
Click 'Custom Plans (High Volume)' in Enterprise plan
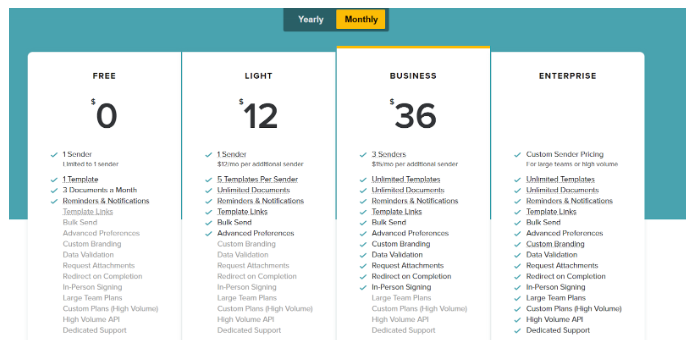click(x=574, y=309)
